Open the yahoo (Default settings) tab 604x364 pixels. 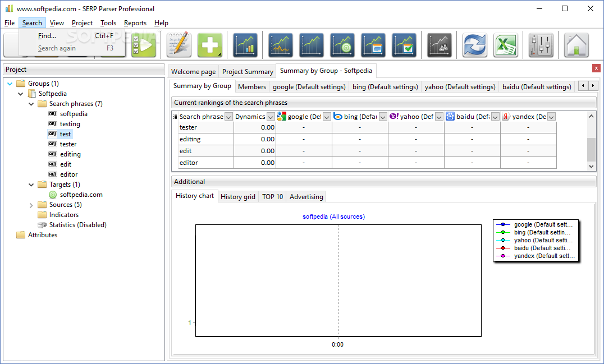pyautogui.click(x=460, y=87)
